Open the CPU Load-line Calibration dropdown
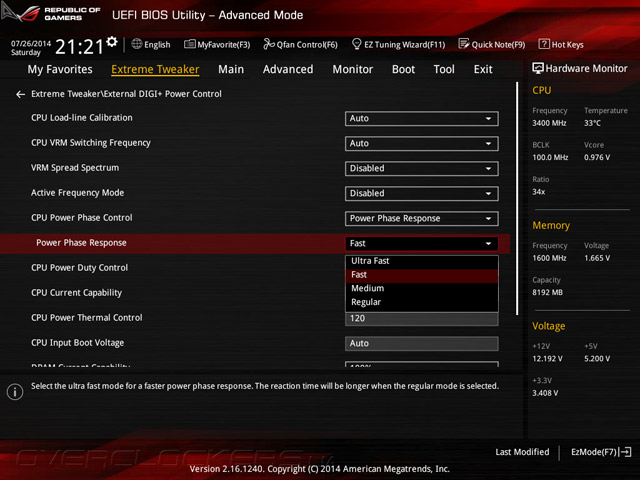This screenshot has width=640, height=480. coord(421,118)
